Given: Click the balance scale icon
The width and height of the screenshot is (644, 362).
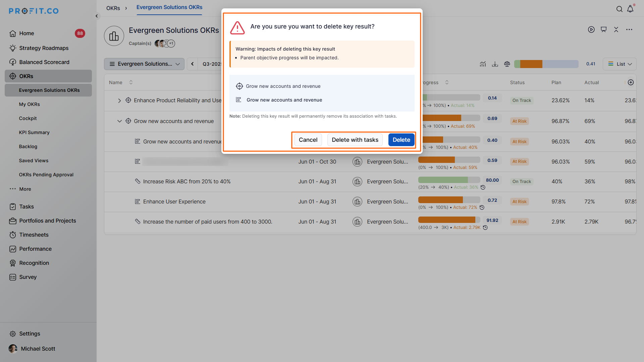Looking at the screenshot, I should (507, 64).
